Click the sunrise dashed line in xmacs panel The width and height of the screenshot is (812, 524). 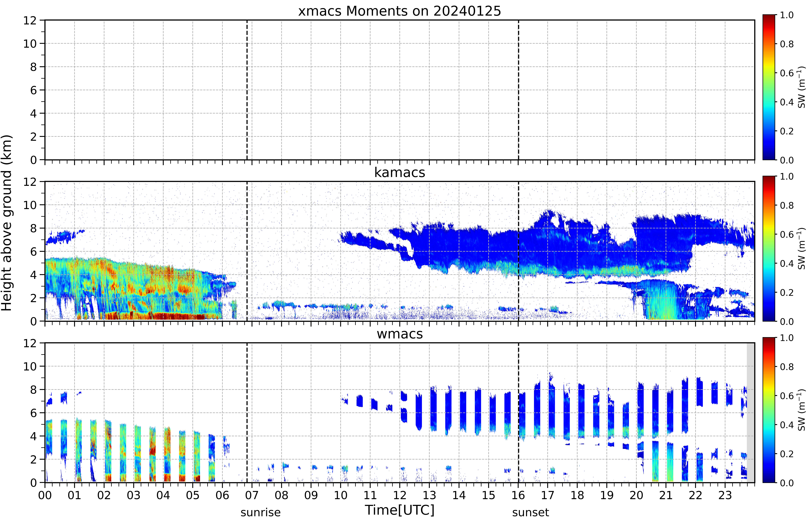click(x=247, y=90)
